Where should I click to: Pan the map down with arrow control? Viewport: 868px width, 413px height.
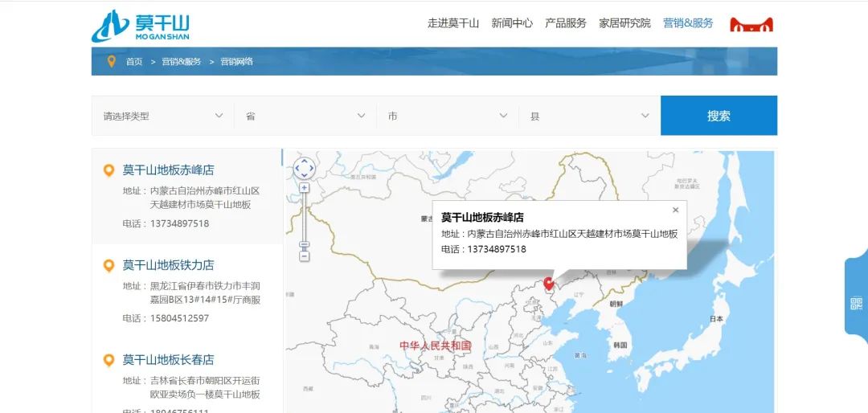coord(305,175)
